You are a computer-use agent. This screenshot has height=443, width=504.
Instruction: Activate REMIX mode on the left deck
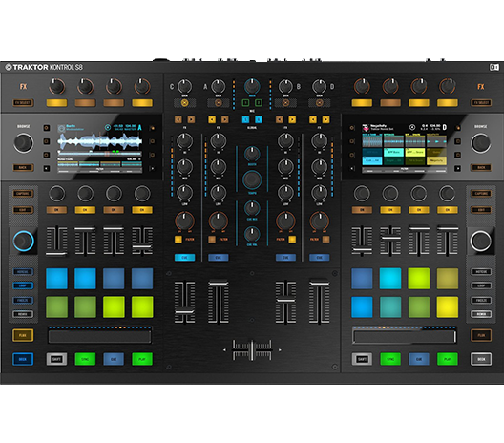click(23, 314)
